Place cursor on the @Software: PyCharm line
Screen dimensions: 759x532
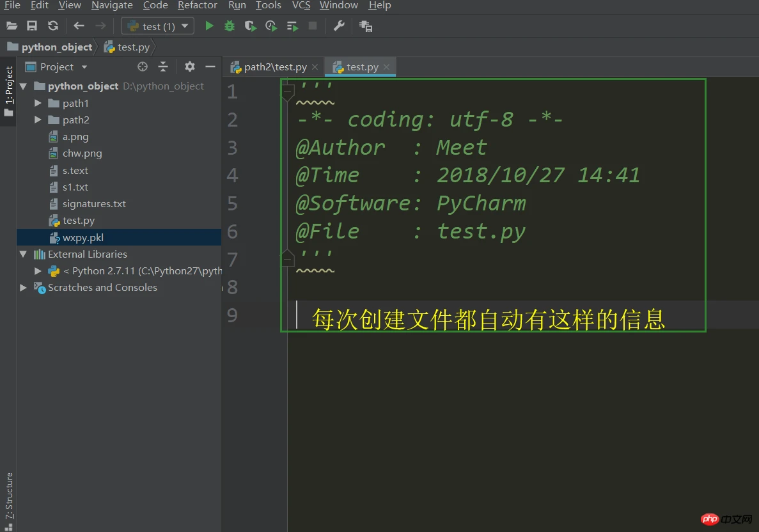(411, 203)
